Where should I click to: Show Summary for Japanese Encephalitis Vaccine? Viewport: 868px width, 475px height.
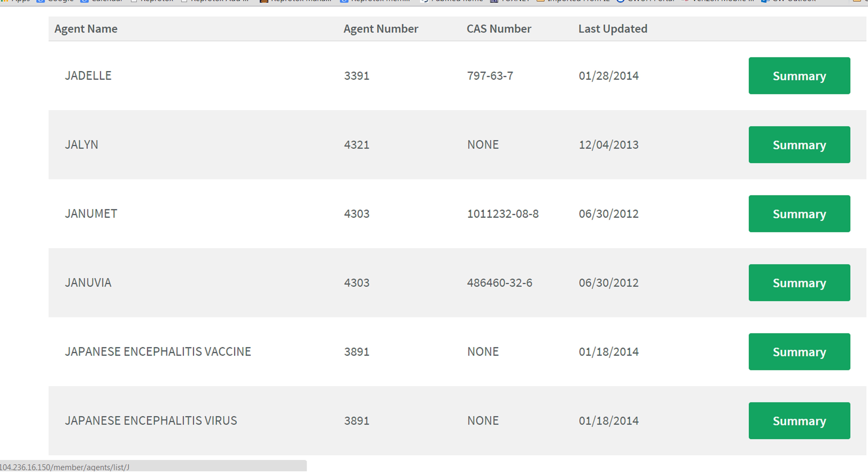[799, 352]
